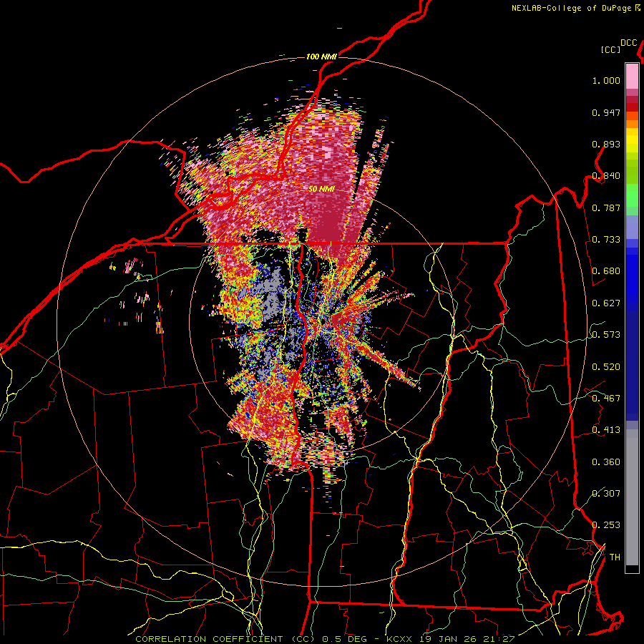Click the 0.840 legend value

(x=606, y=176)
